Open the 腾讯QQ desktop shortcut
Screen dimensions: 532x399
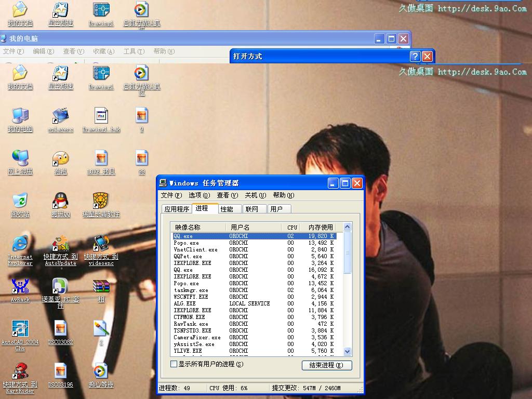61,201
